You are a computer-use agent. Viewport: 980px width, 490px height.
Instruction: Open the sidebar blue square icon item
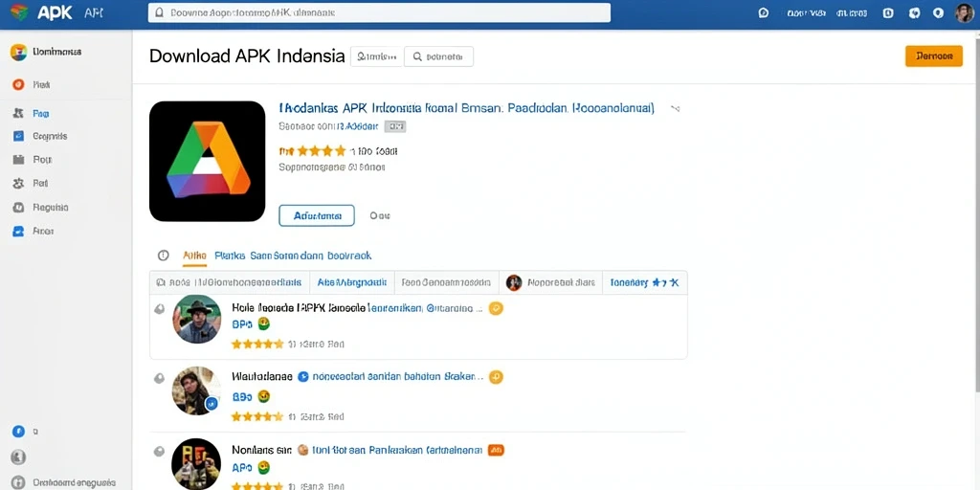tap(39, 136)
